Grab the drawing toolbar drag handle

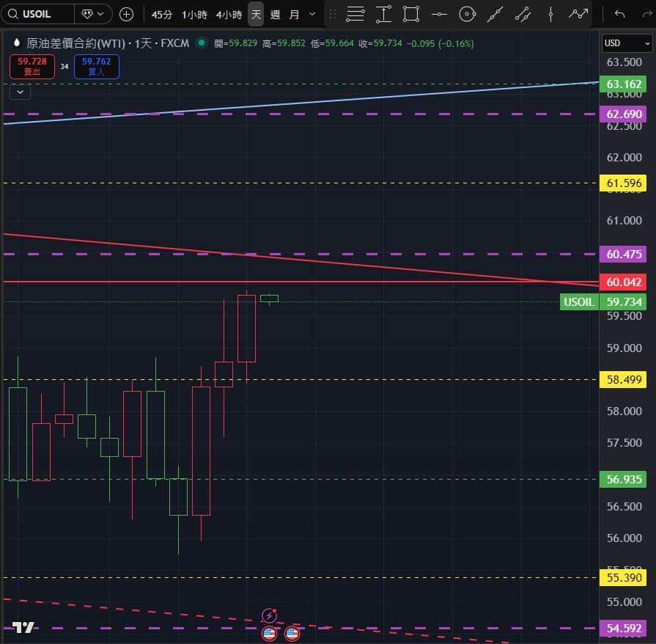coord(333,15)
